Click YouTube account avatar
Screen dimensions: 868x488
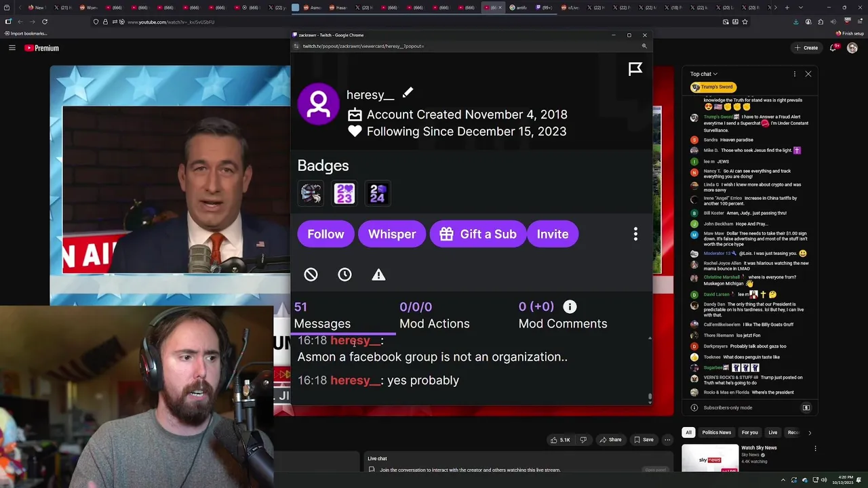click(x=852, y=47)
